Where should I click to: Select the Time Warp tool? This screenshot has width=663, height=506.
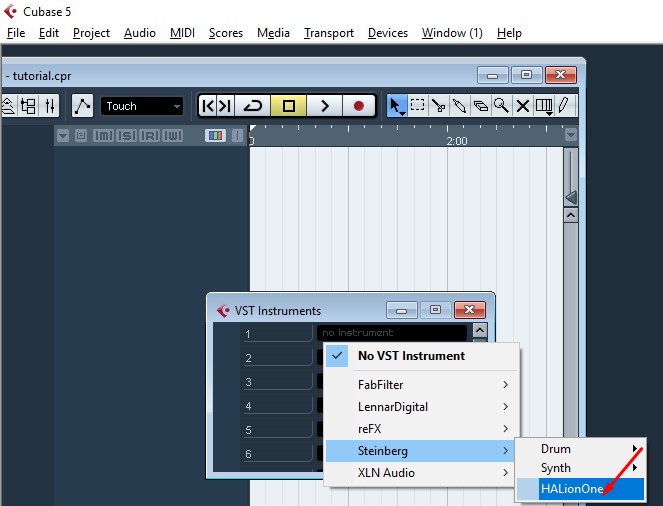tap(544, 106)
